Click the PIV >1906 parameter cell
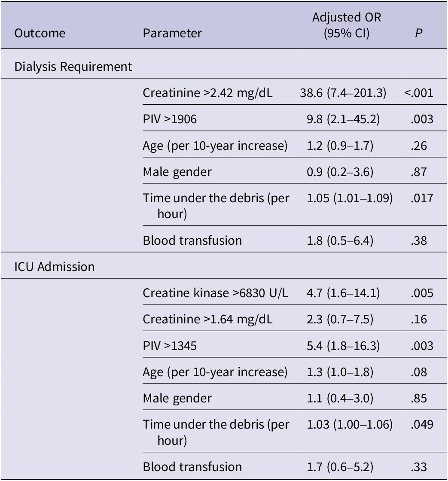Image resolution: width=448 pixels, height=481 pixels. pos(170,119)
